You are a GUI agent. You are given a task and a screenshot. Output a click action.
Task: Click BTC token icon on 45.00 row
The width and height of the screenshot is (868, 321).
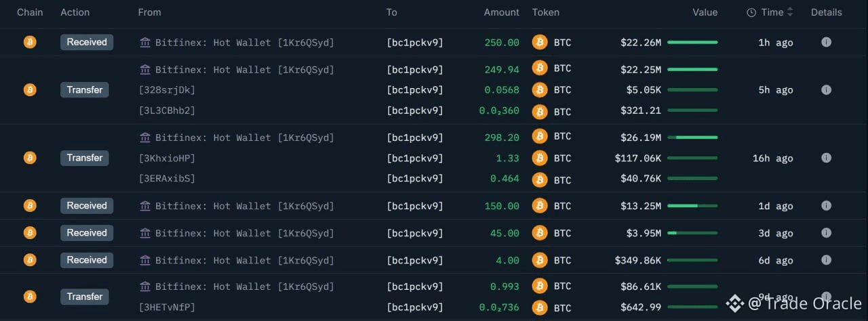[x=540, y=233]
